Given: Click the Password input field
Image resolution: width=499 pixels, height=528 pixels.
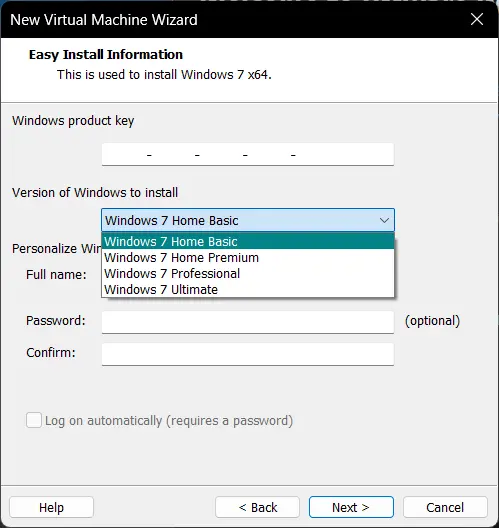Looking at the screenshot, I should pos(248,322).
